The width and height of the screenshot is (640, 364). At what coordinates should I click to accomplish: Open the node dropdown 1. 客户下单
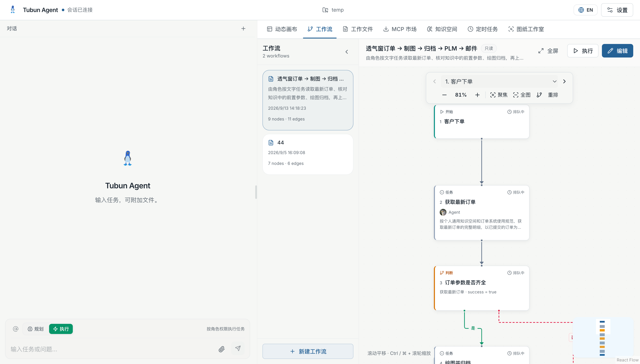point(499,82)
